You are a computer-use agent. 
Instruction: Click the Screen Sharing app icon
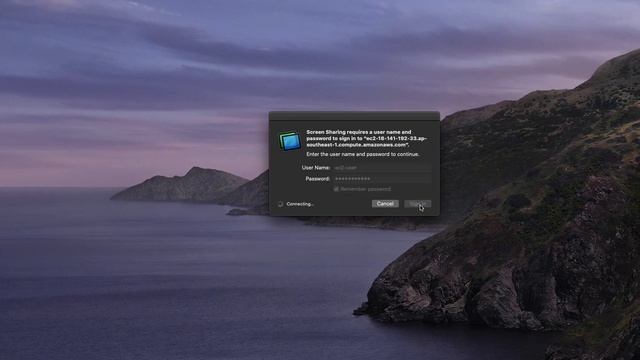[x=290, y=141]
